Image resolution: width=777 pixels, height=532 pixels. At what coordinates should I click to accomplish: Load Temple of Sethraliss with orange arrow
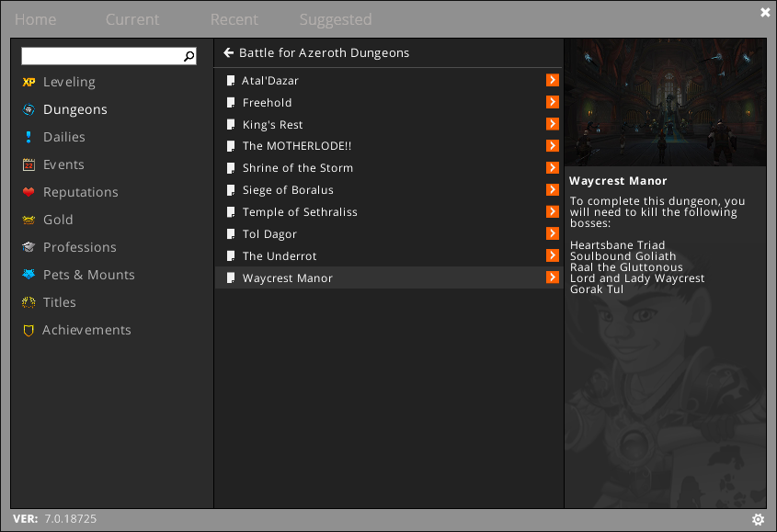click(553, 211)
